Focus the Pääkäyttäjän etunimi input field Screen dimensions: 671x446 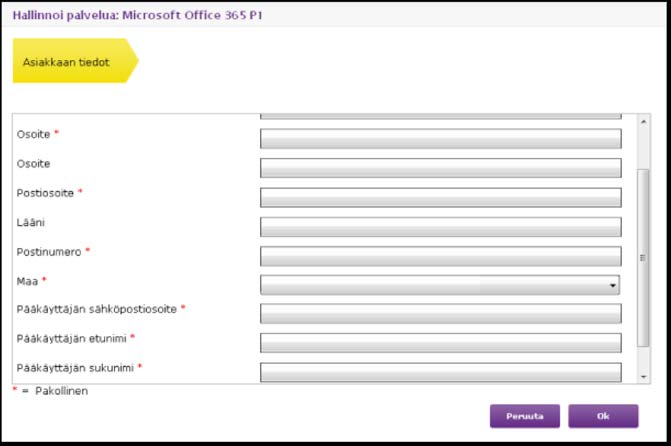tap(441, 343)
